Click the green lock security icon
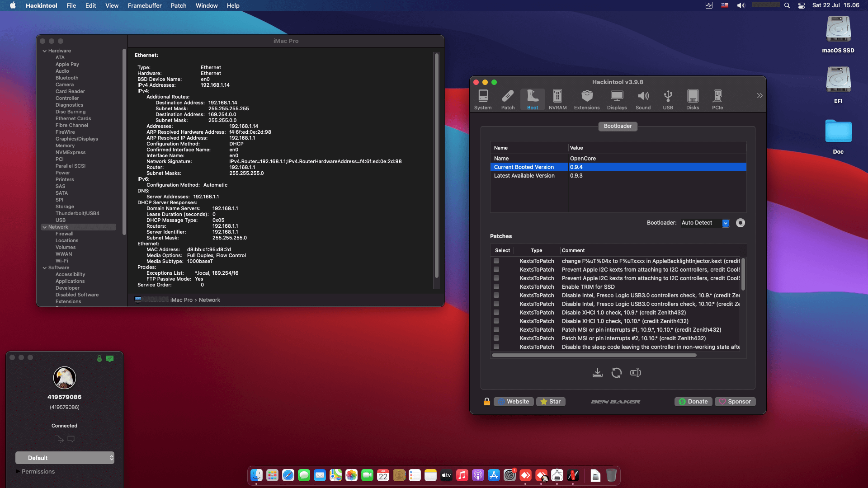 [x=99, y=358]
